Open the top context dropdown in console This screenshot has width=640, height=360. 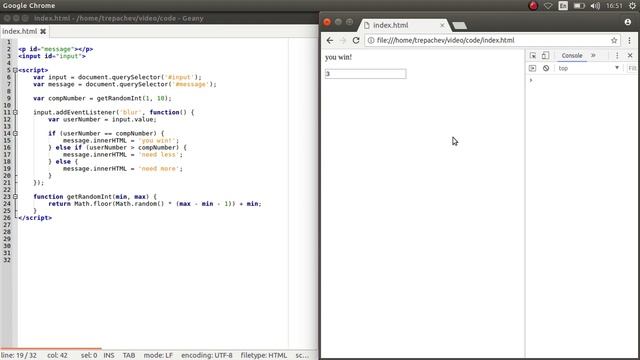(x=589, y=68)
